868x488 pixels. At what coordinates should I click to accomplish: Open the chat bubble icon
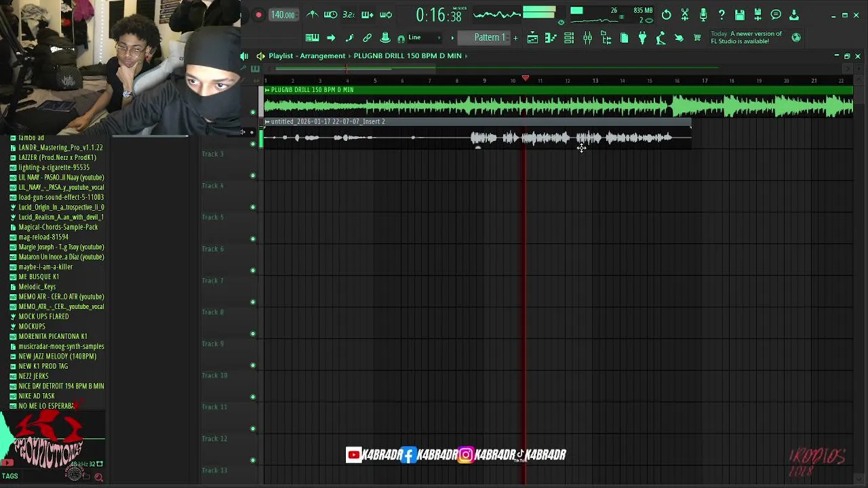pyautogui.click(x=776, y=15)
